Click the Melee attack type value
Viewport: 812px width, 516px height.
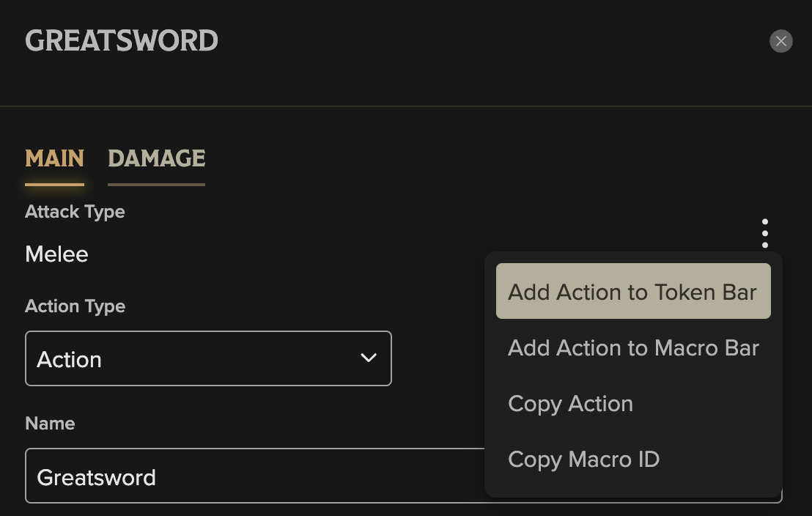pos(56,254)
